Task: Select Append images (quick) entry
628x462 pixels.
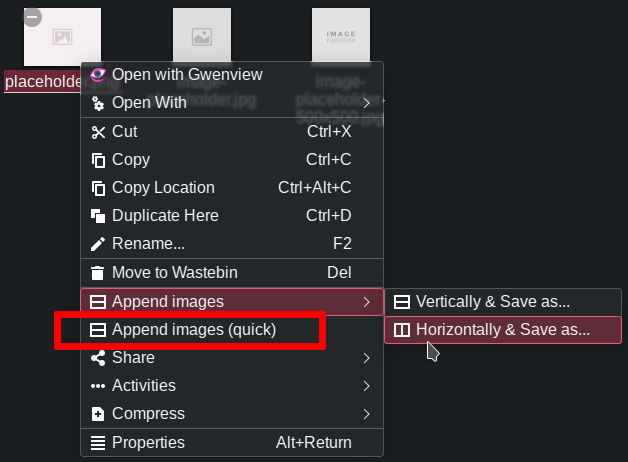Action: (232, 330)
